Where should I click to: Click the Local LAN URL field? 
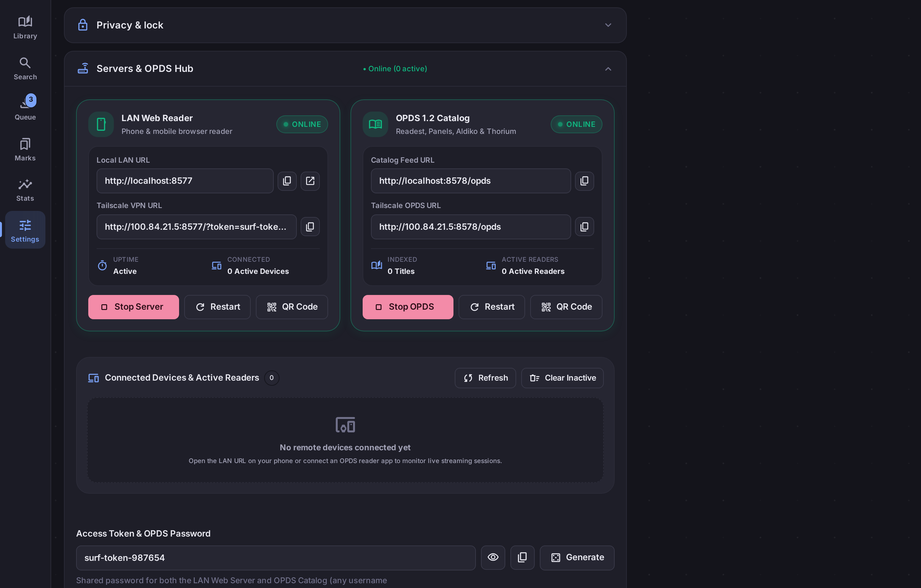tap(185, 181)
